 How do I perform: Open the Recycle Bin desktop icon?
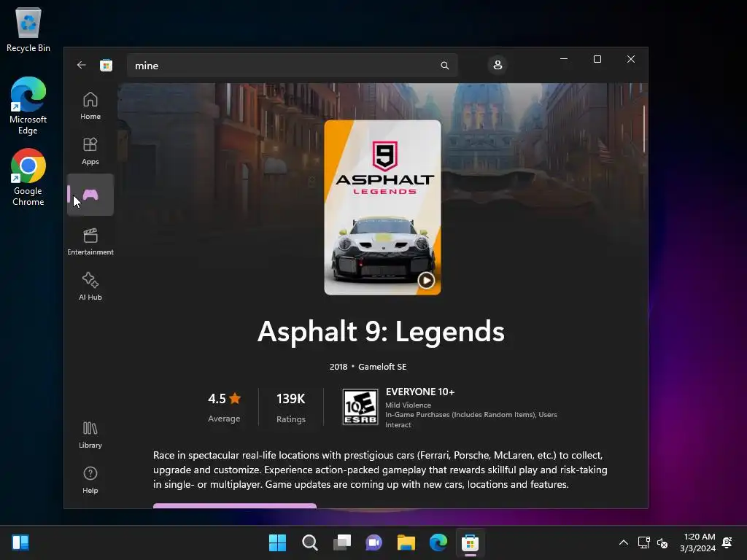click(x=28, y=29)
